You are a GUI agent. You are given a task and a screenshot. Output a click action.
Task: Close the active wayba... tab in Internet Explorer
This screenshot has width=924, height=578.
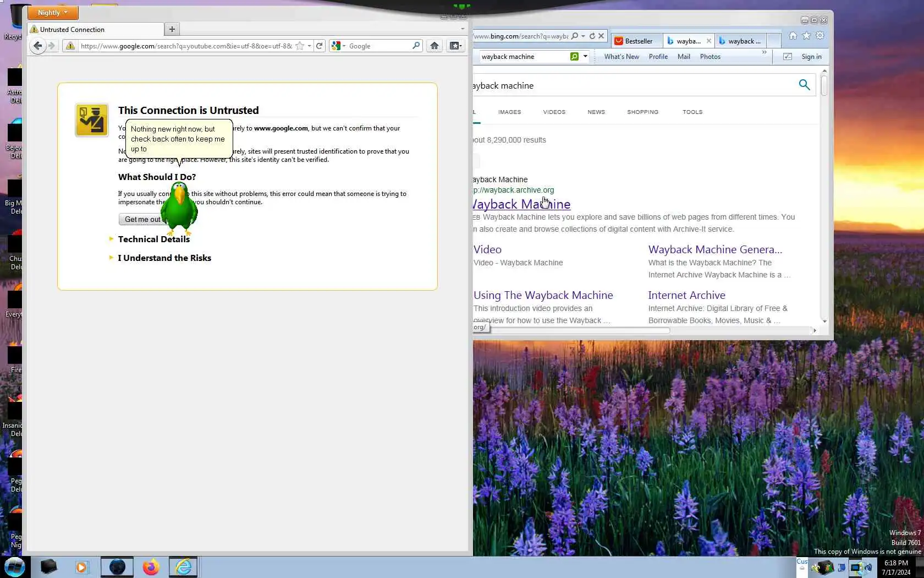pos(709,41)
